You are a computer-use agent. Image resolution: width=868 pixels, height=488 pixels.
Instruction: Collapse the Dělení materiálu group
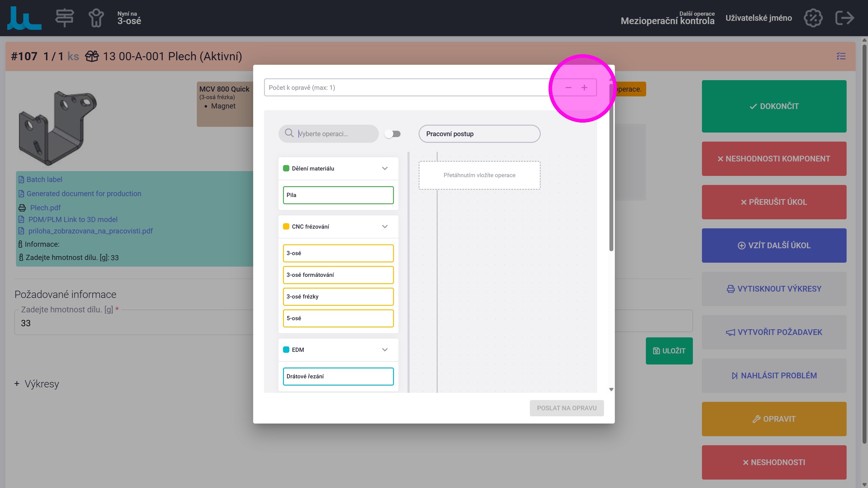[x=385, y=168]
